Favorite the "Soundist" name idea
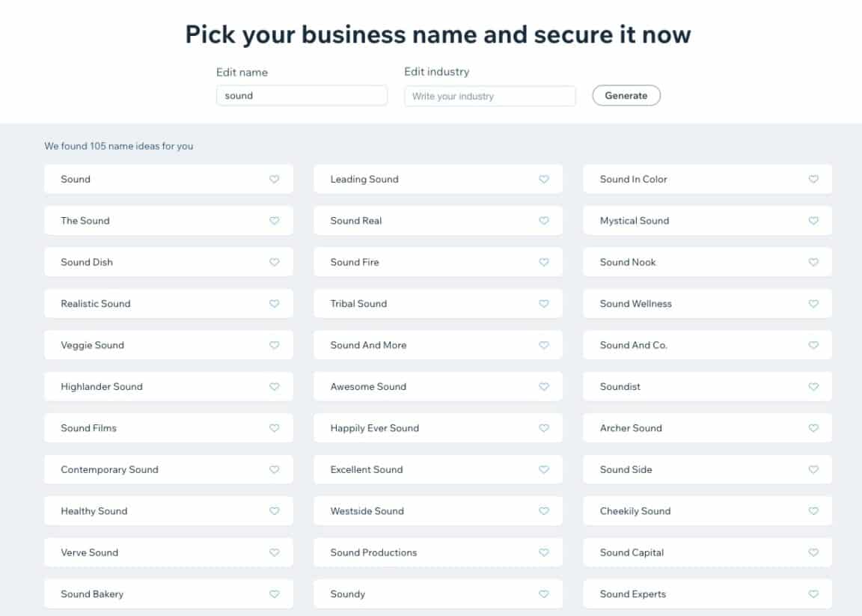This screenshot has height=616, width=862. [813, 386]
